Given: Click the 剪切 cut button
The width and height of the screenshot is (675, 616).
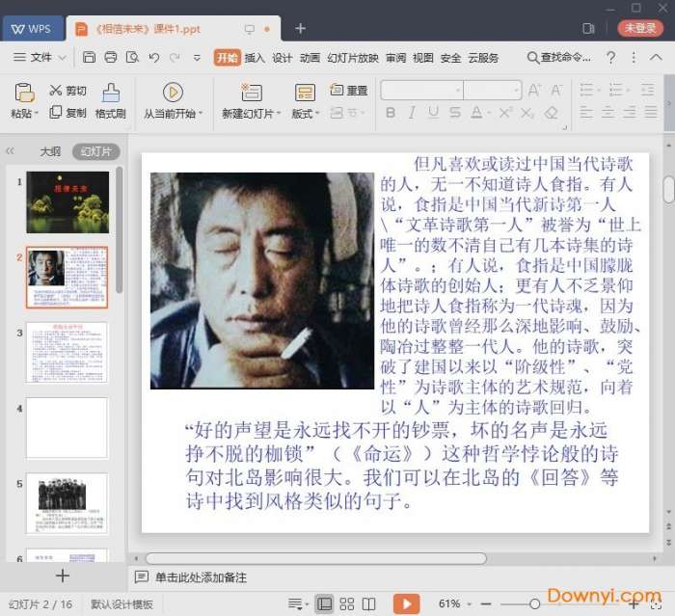Looking at the screenshot, I should click(x=67, y=91).
